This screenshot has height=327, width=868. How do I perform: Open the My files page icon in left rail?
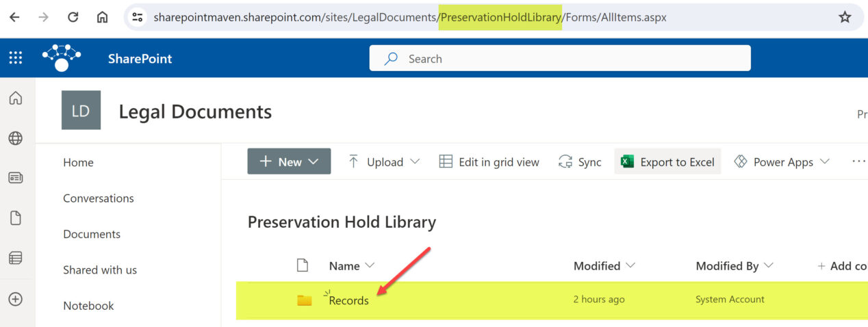[x=15, y=218]
